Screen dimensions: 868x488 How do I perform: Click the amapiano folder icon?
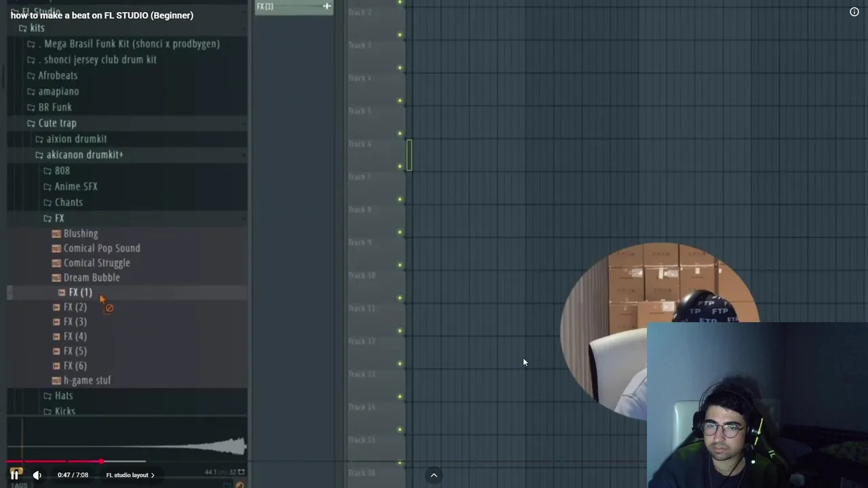(31, 91)
